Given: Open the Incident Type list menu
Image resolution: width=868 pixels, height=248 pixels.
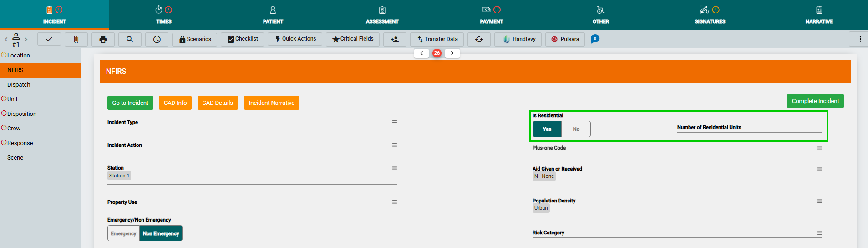Looking at the screenshot, I should [x=395, y=123].
